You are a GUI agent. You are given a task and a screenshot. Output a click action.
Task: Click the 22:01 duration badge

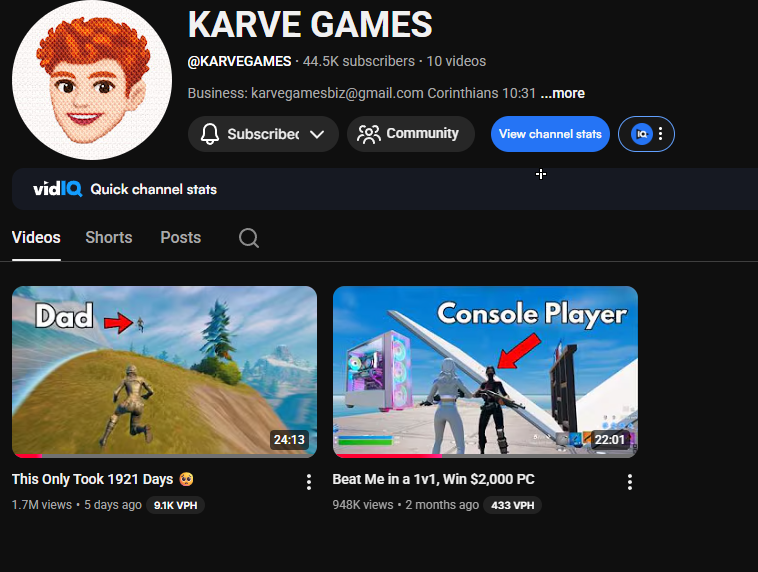click(x=610, y=440)
